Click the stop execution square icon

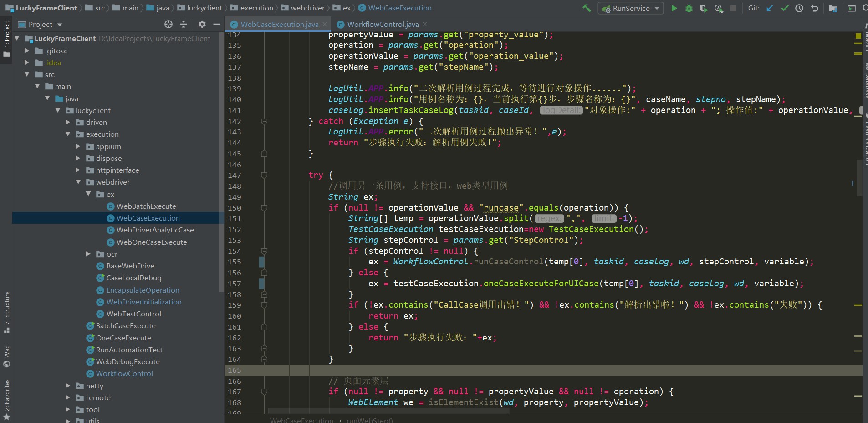tap(733, 8)
